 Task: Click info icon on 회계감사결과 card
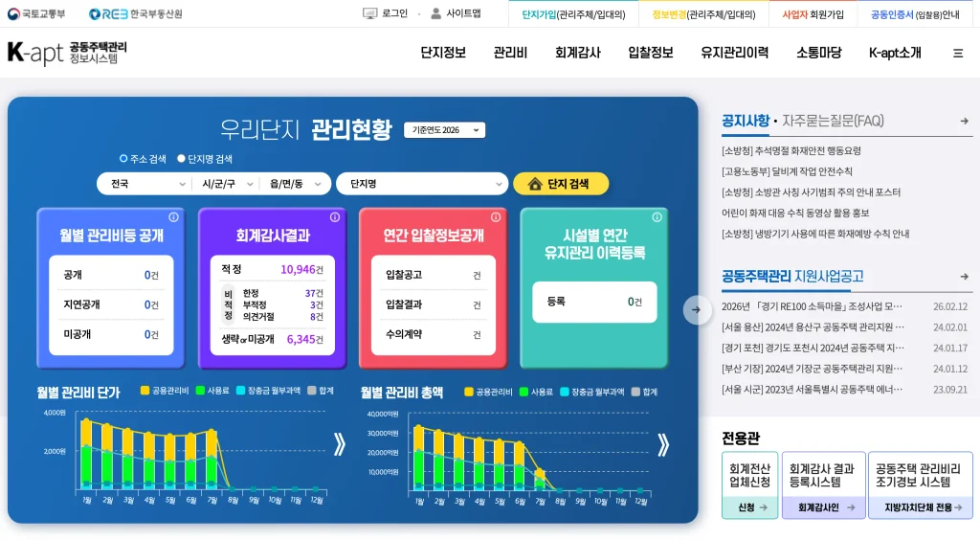pos(335,217)
